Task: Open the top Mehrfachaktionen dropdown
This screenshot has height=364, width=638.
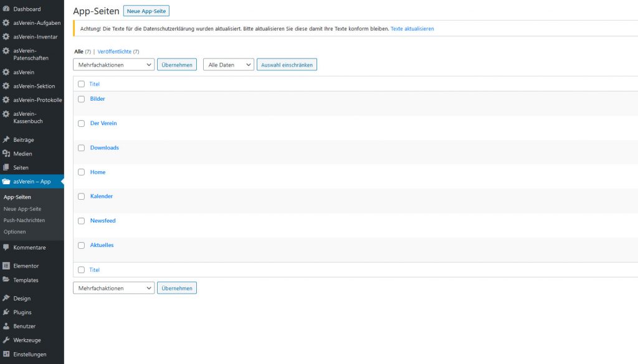Action: (114, 65)
